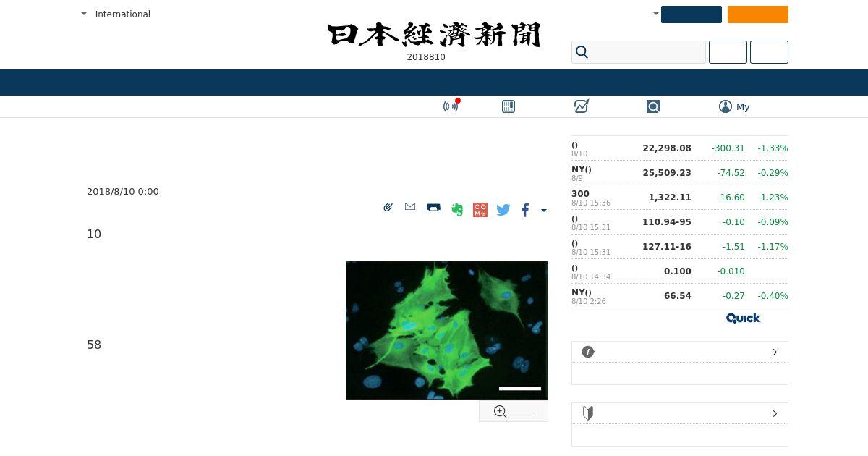Open the newspaper viewer icon
The image size is (868, 456).
point(509,106)
